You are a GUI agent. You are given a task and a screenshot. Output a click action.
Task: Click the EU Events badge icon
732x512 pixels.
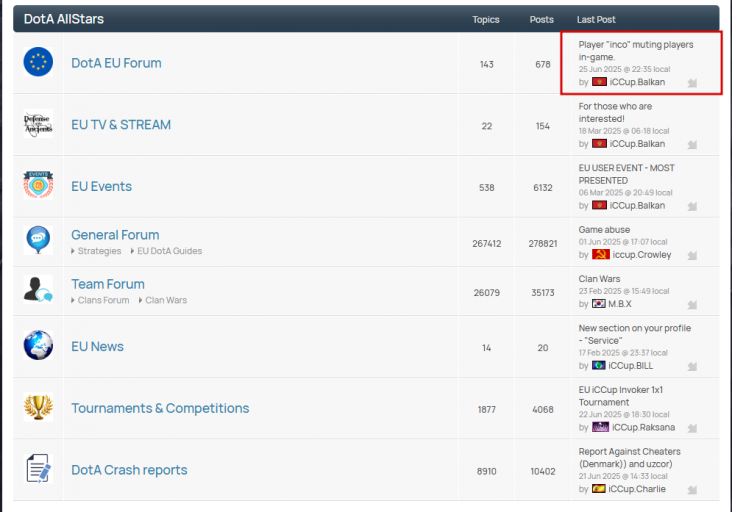[38, 185]
